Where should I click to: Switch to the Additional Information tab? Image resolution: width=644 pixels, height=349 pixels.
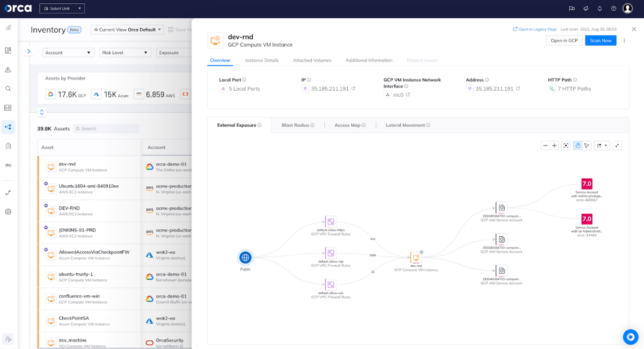coord(369,60)
